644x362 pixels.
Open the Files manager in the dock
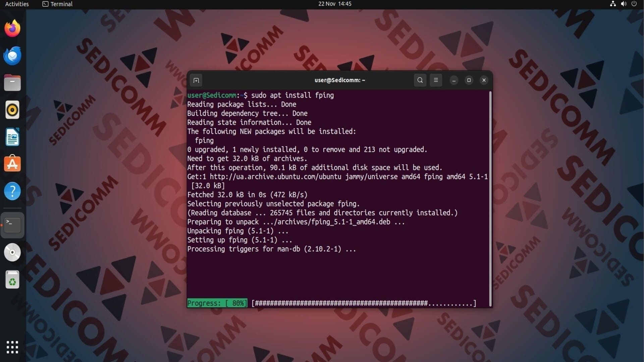coord(12,83)
